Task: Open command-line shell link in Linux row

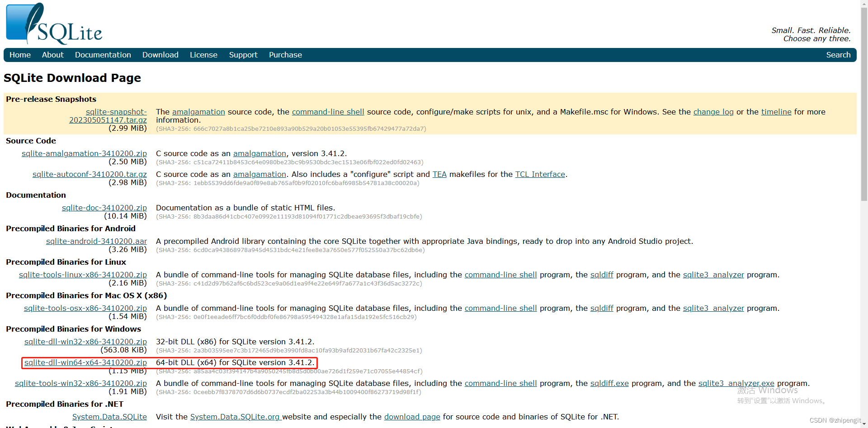Action: (500, 275)
